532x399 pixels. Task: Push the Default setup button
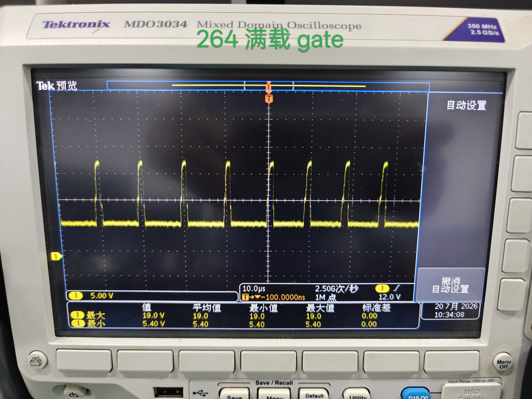[314, 394]
